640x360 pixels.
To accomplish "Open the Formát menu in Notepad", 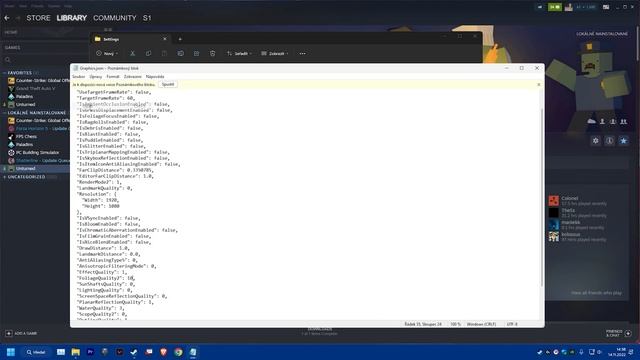I will 113,77.
